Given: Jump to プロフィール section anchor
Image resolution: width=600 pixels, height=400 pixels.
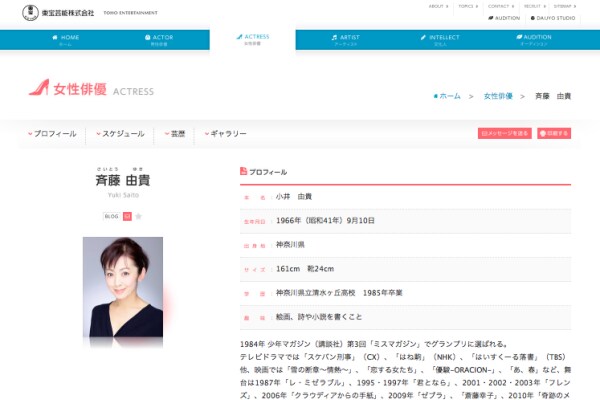Looking at the screenshot, I should pyautogui.click(x=52, y=134).
